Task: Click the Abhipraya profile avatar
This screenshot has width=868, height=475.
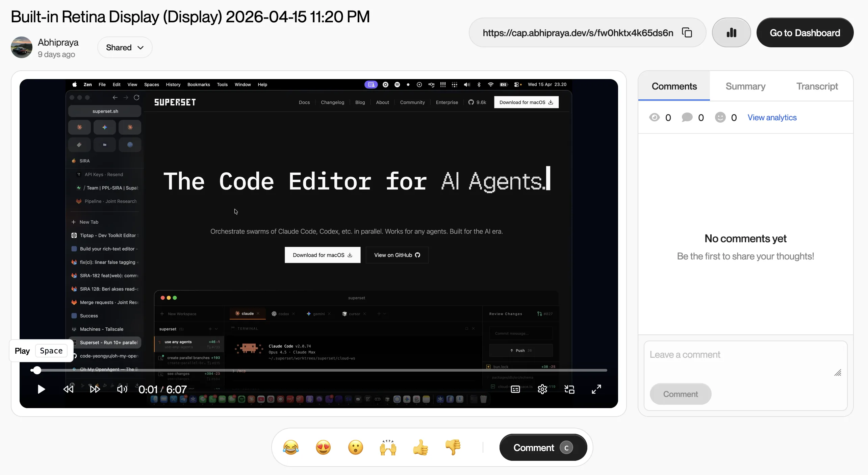Action: pos(22,47)
